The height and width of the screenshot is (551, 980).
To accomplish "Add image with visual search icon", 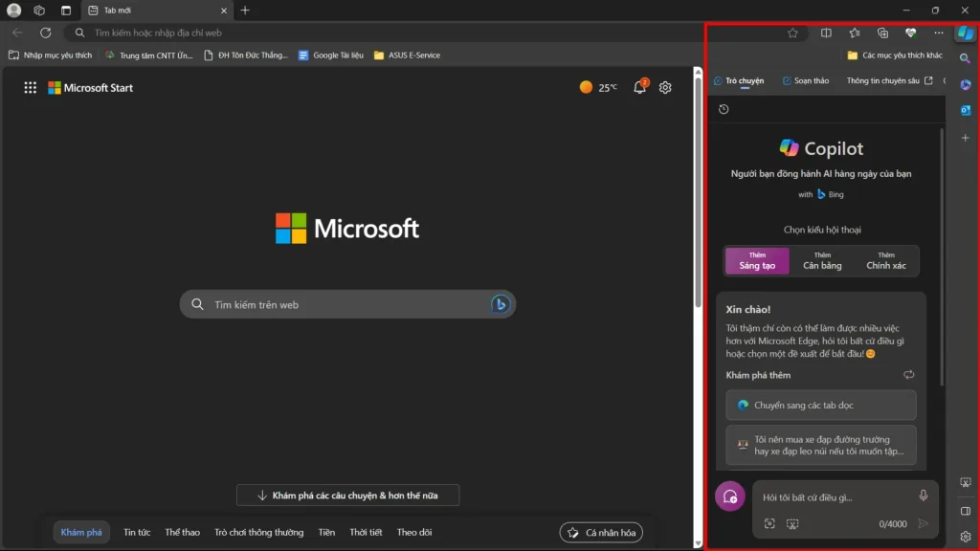I will coord(769,523).
